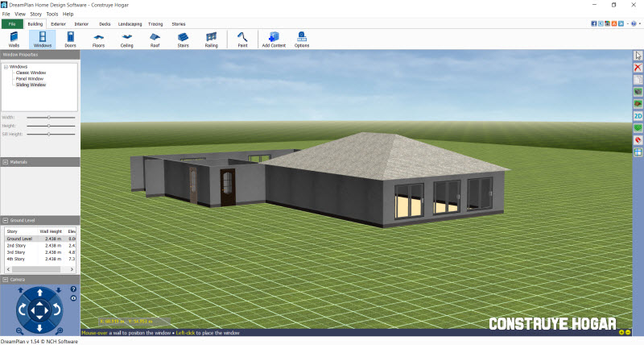Switch to the Landscaping tab
Viewport: 644px width, 345px height.
(x=130, y=24)
